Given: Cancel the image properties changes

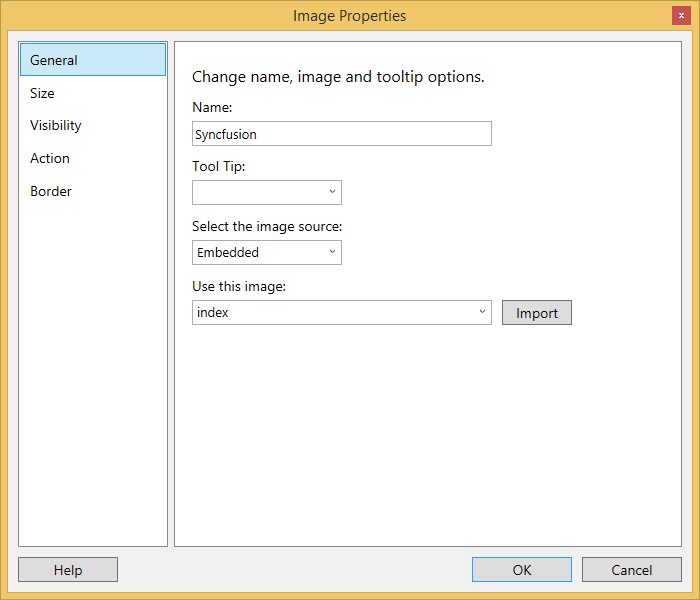Looking at the screenshot, I should click(x=632, y=570).
